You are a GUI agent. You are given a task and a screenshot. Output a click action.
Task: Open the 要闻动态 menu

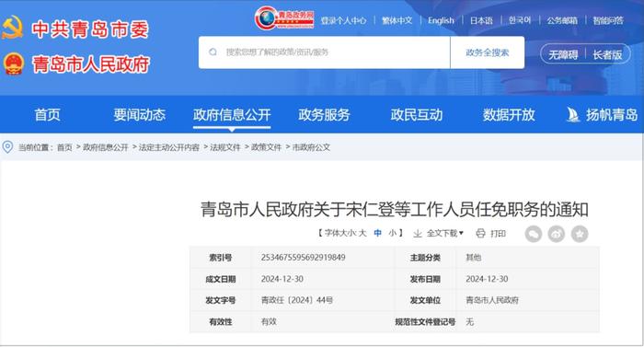click(x=140, y=114)
